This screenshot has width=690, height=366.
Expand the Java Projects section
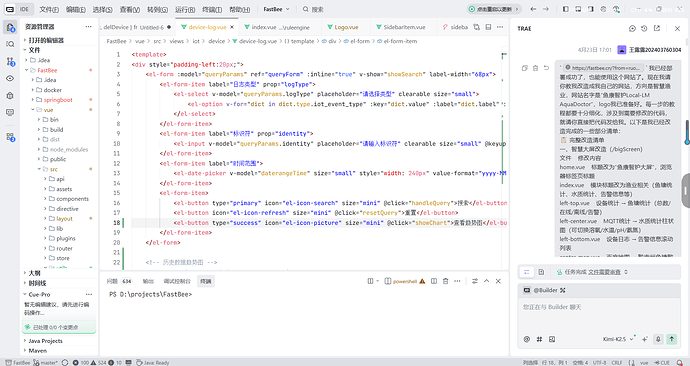click(58, 341)
